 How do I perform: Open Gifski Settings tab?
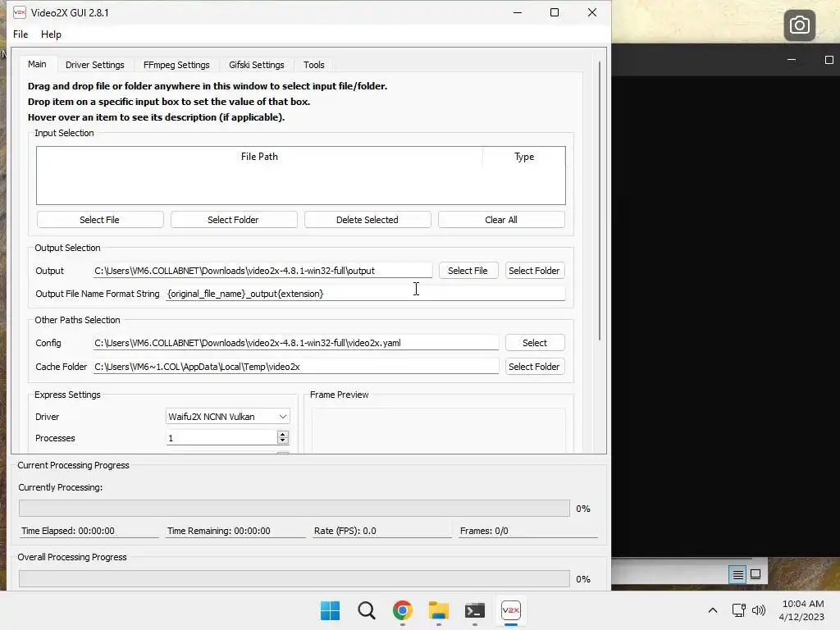[257, 65]
